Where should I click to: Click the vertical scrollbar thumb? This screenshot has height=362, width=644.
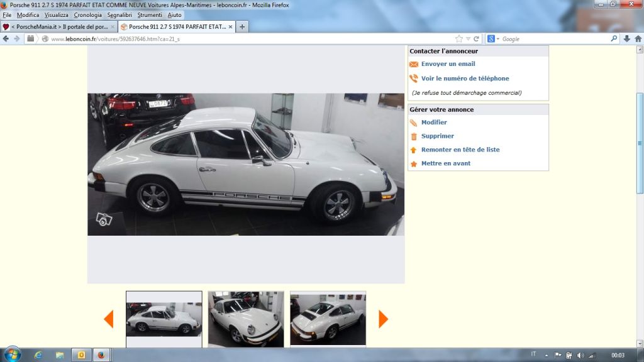(x=640, y=143)
